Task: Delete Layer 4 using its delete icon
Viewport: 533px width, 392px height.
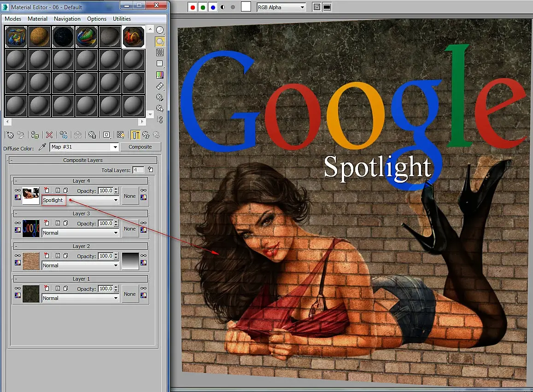Action: click(46, 190)
